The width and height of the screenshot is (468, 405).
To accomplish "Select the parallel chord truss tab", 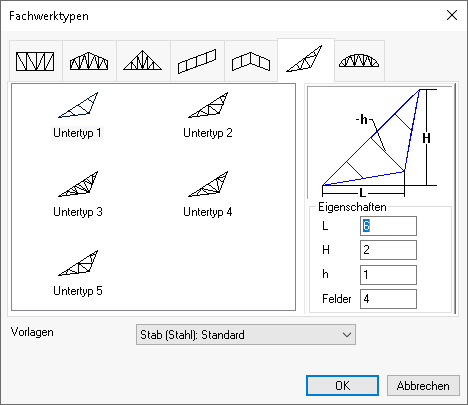I will [x=36, y=61].
